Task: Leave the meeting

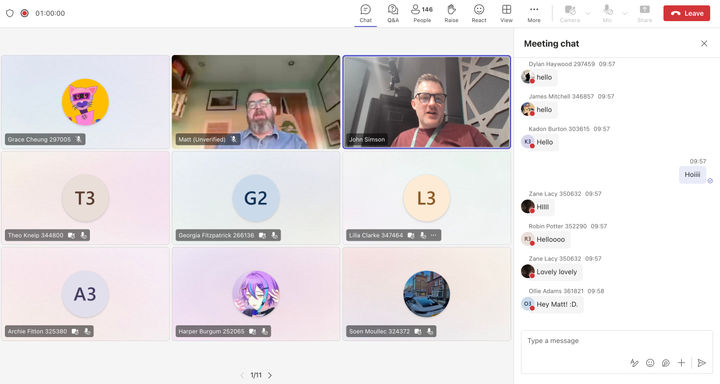Action: click(x=686, y=13)
